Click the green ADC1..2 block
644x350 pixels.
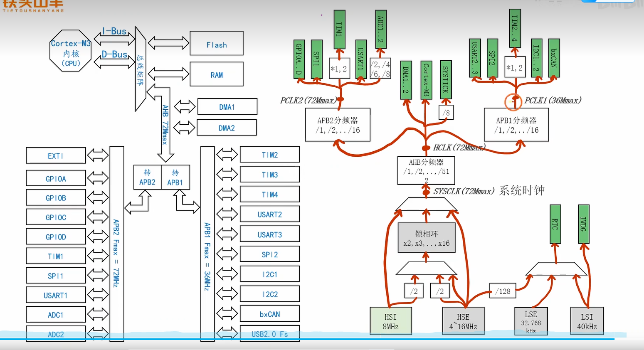(381, 29)
